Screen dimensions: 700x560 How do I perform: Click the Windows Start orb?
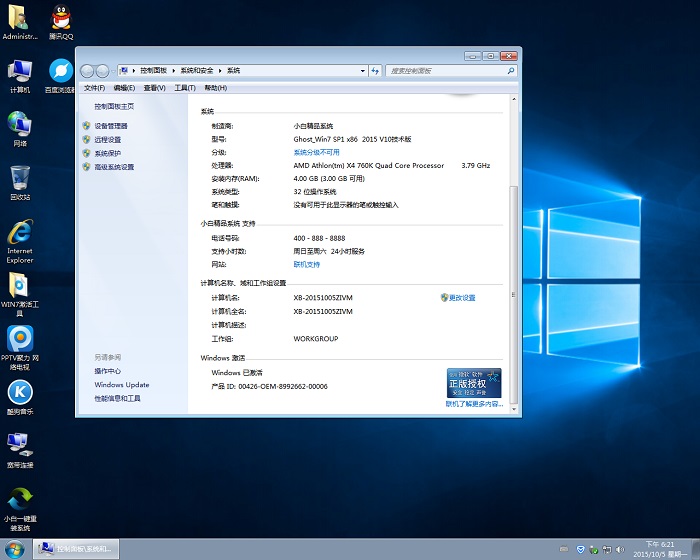pyautogui.click(x=15, y=549)
